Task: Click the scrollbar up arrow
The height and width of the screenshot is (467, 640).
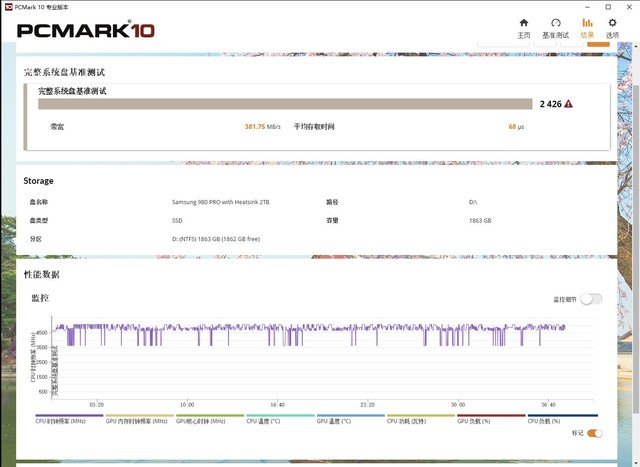Action: click(x=636, y=46)
